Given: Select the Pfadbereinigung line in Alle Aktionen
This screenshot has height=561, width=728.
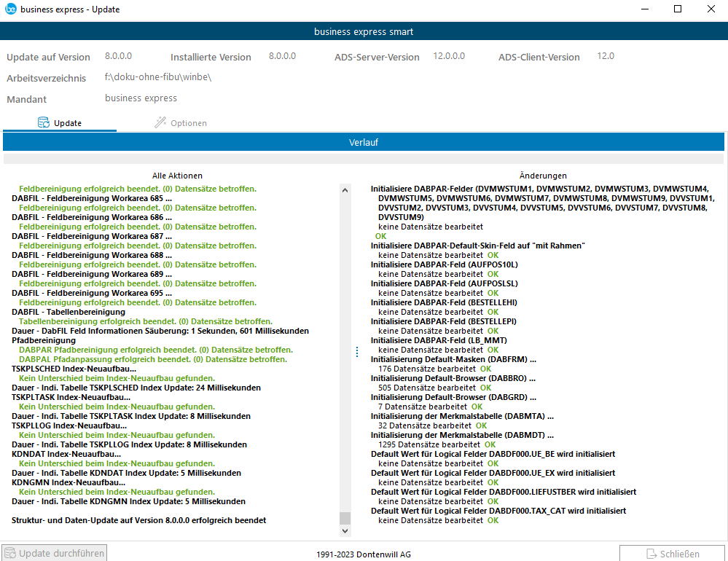Looking at the screenshot, I should point(44,340).
